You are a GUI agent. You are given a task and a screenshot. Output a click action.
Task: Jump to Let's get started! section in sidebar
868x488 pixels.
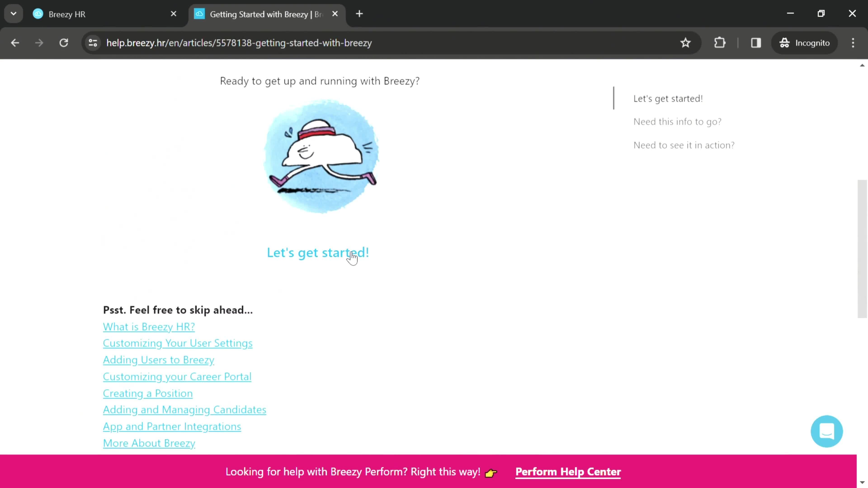click(x=668, y=99)
